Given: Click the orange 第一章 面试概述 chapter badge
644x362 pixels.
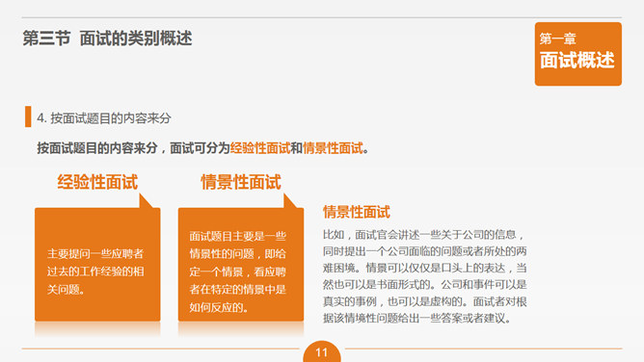Looking at the screenshot, I should 577,54.
